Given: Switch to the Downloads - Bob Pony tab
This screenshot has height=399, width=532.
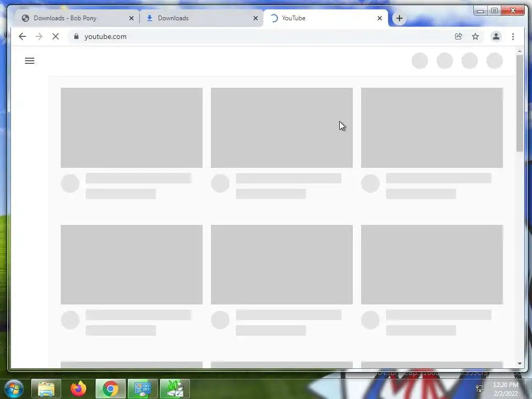Looking at the screenshot, I should 77,18.
